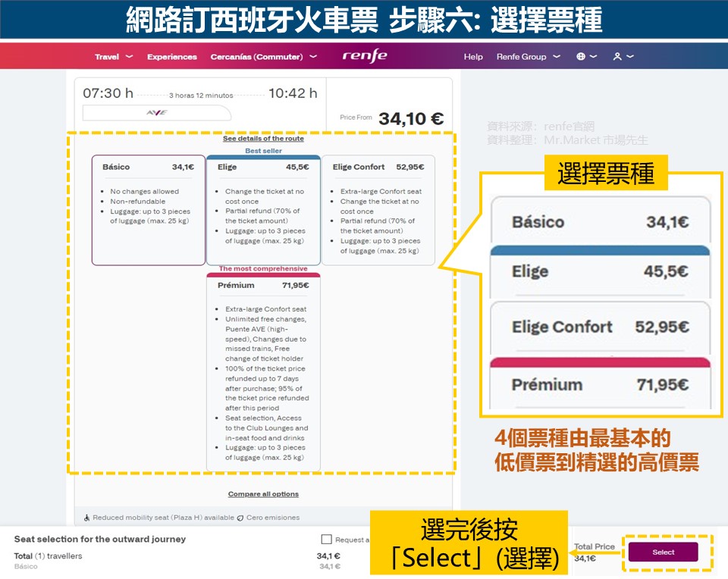Screen dimensions: 728x579
Task: Open the Help menu item
Action: pyautogui.click(x=473, y=57)
